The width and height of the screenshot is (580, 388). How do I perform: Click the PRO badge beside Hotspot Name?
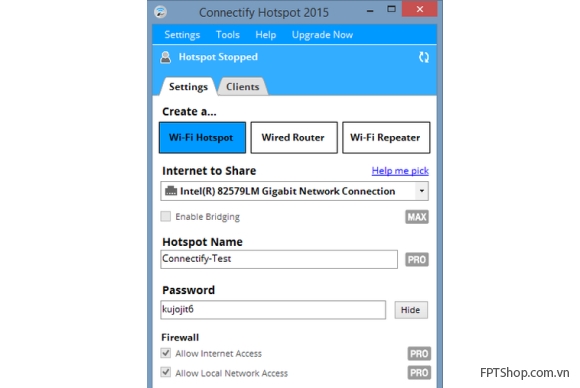[417, 260]
